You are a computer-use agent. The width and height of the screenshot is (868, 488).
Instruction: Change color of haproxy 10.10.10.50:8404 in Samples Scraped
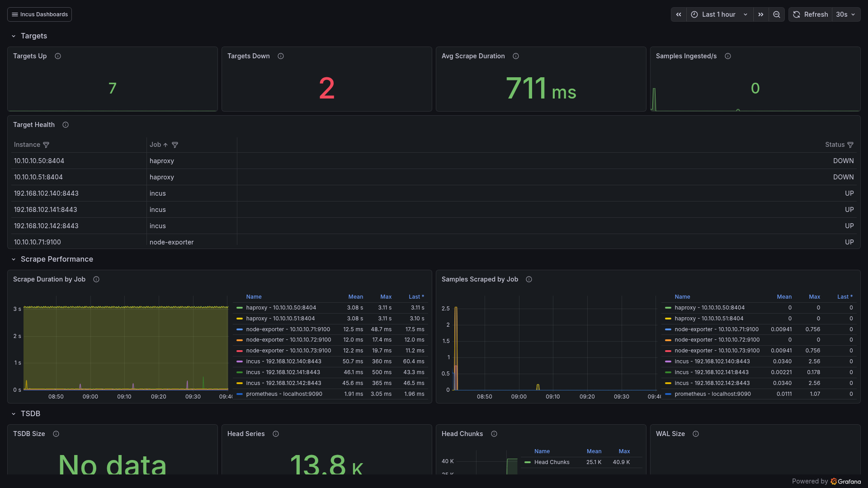[x=668, y=308]
